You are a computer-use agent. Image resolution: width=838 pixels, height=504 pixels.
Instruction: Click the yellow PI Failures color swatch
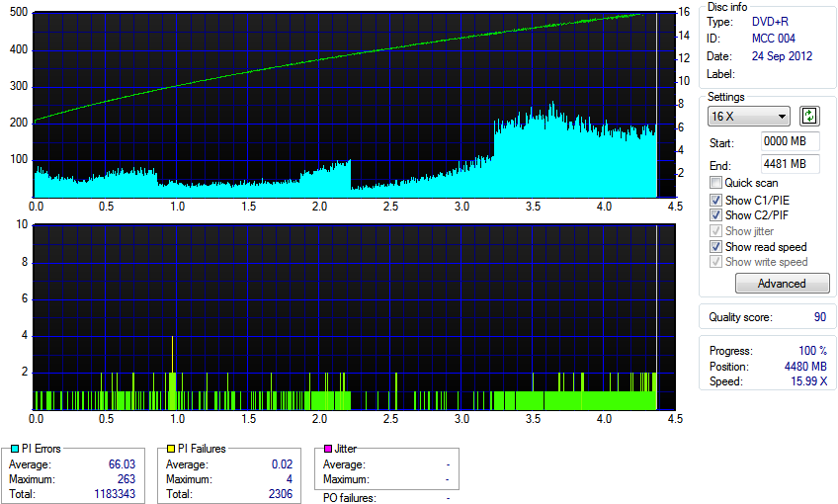[x=171, y=449]
